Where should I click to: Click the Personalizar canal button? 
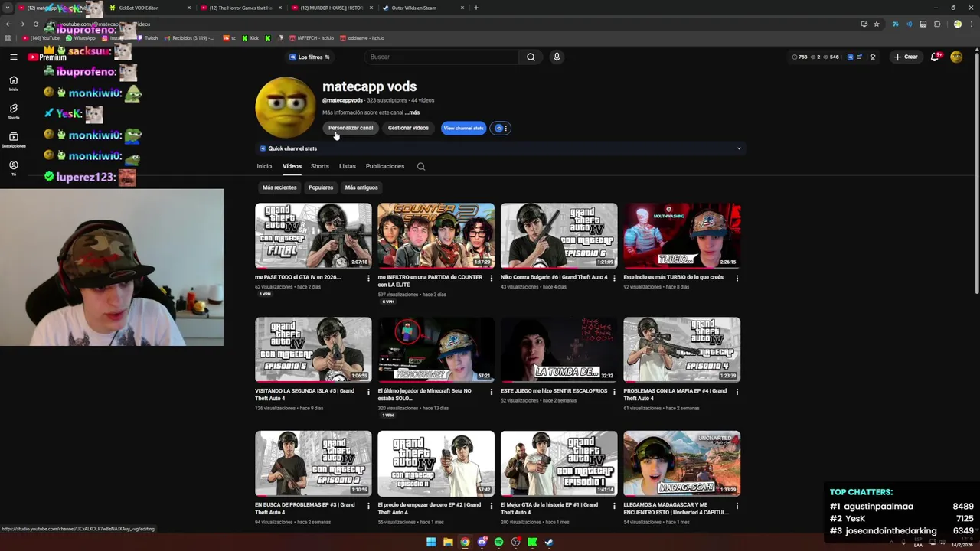pyautogui.click(x=351, y=128)
